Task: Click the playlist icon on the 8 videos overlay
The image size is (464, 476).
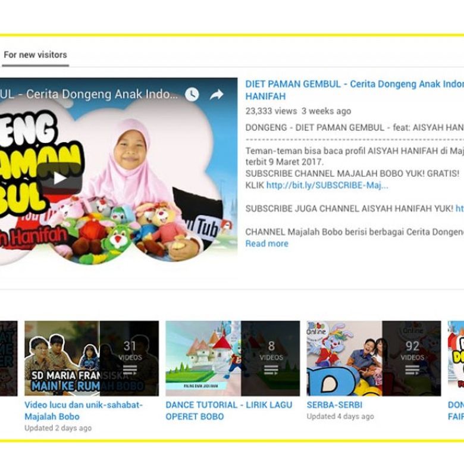Action: pyautogui.click(x=271, y=370)
